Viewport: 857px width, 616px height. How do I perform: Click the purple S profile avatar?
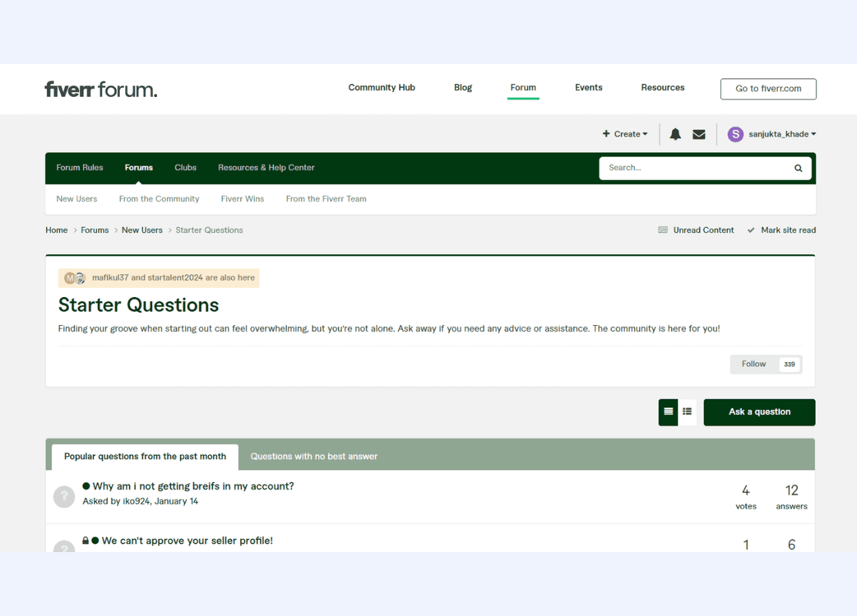click(735, 134)
